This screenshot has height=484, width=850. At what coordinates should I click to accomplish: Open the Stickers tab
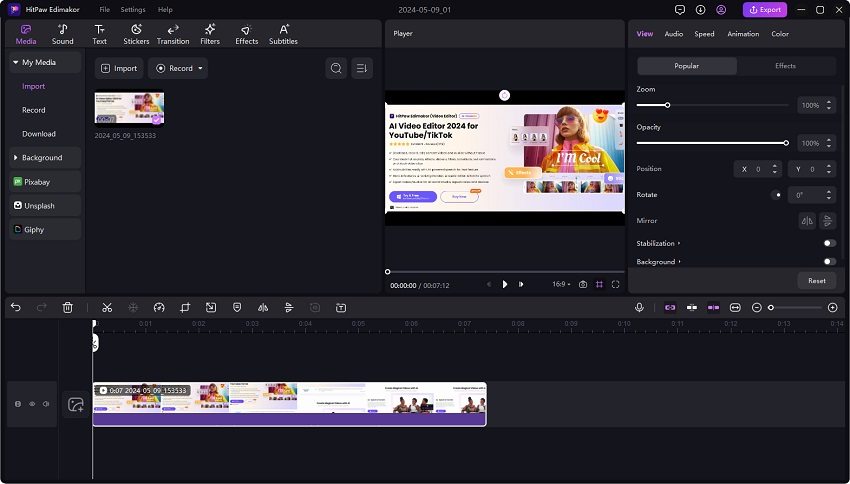pos(136,34)
